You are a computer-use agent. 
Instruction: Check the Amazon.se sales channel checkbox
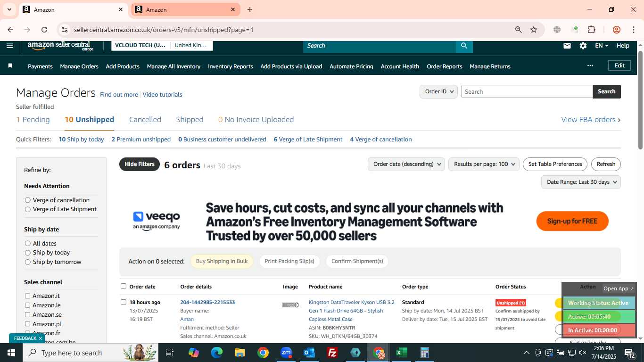27,314
